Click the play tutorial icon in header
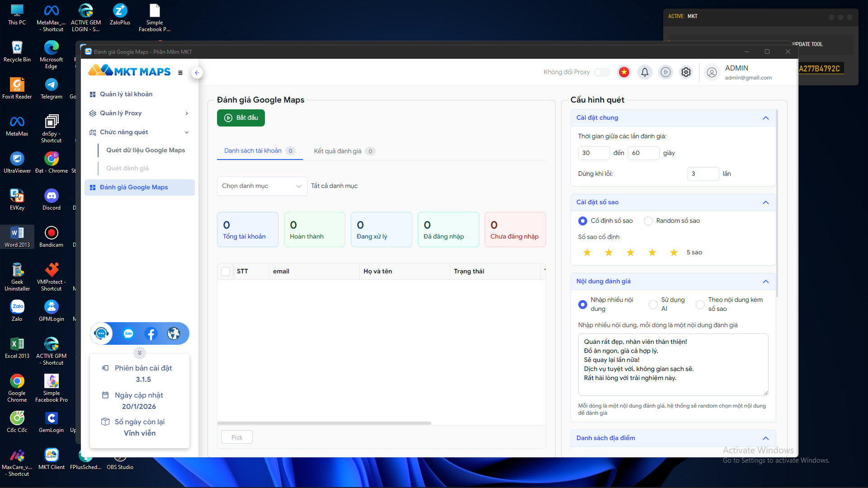Viewport: 868px width, 488px height. (665, 72)
